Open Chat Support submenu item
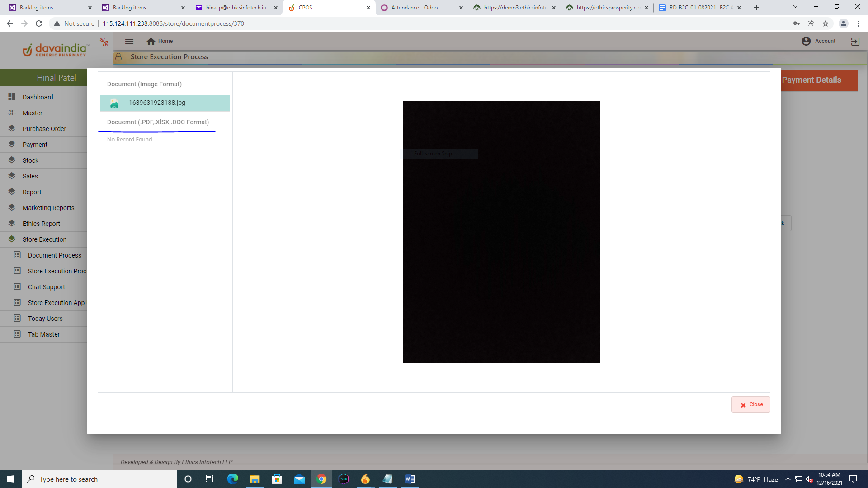Screen dimensions: 868x488 point(46,287)
